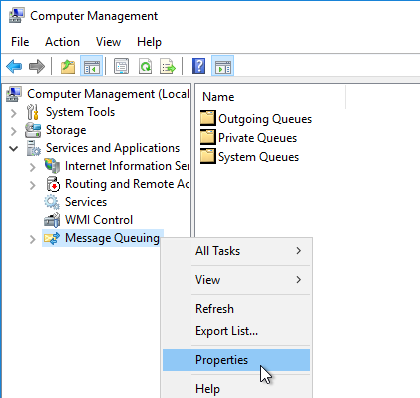Open the File menu

tap(20, 42)
